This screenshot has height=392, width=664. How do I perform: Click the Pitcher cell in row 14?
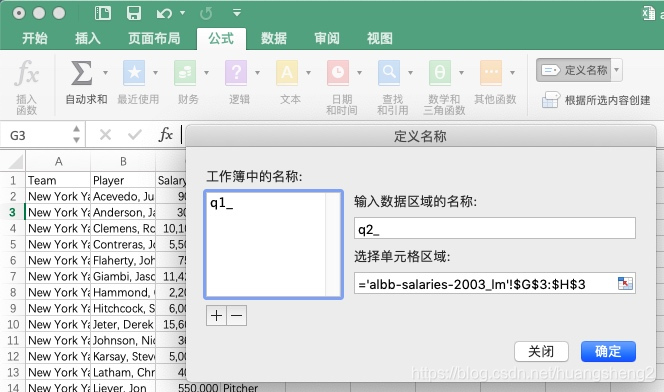tap(252, 387)
